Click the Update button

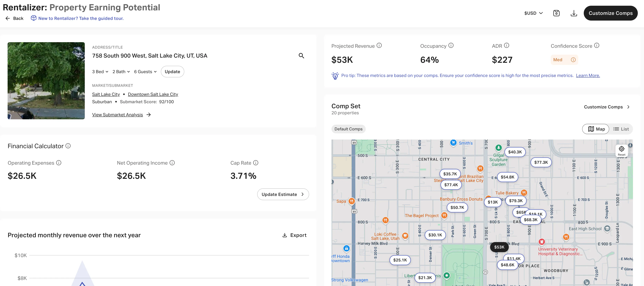coord(172,72)
